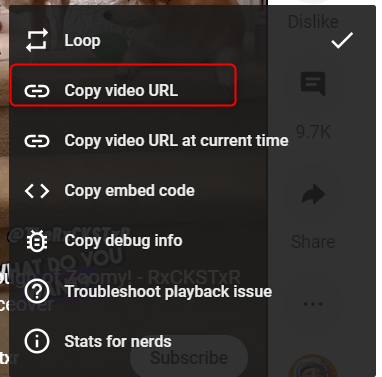Click the 9.7K comment count
This screenshot has width=382, height=377.
313,132
